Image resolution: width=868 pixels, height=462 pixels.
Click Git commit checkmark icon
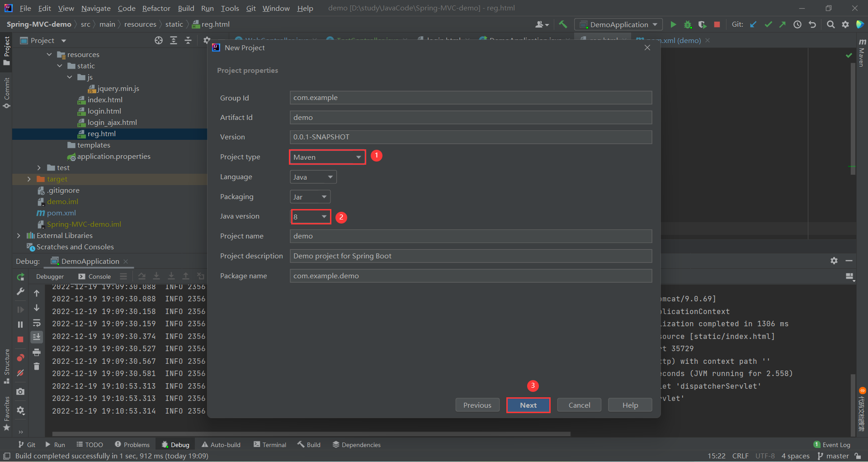[x=768, y=24]
